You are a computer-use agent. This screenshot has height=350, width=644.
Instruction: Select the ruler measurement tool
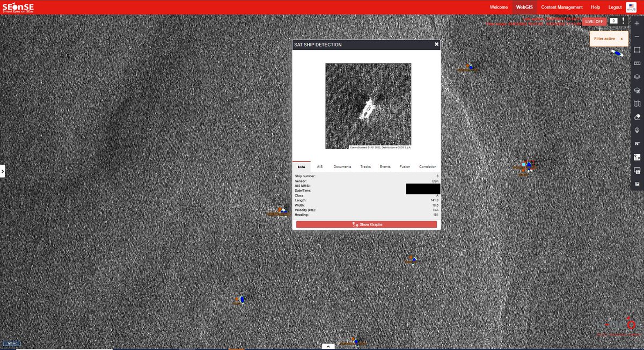(x=637, y=63)
